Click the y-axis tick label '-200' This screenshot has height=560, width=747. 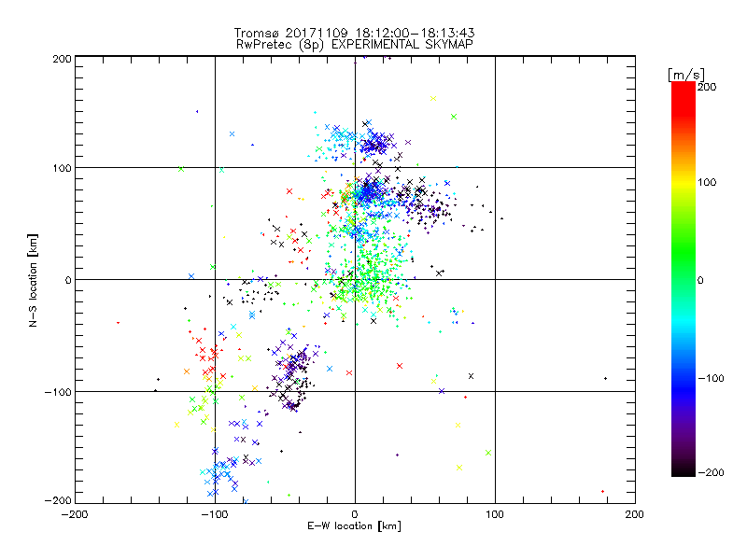tap(58, 500)
